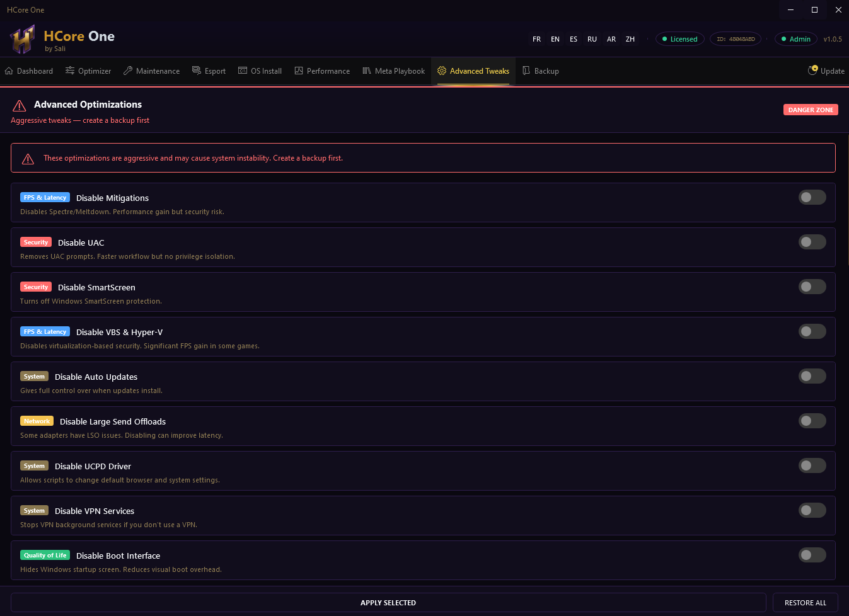This screenshot has height=616, width=849.
Task: Toggle Disable Large Send Offloads
Action: pyautogui.click(x=812, y=421)
